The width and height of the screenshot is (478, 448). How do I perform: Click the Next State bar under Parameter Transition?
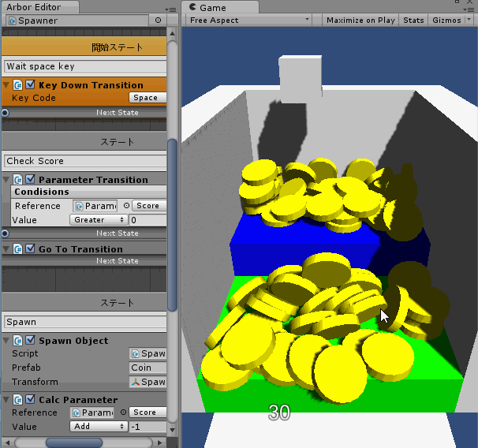point(84,233)
